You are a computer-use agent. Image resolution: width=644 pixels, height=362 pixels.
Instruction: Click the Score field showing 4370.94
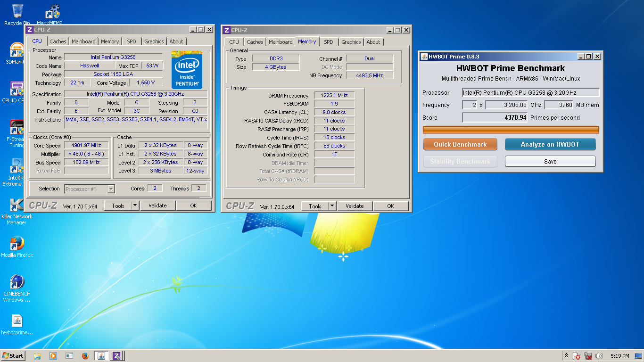(x=495, y=117)
